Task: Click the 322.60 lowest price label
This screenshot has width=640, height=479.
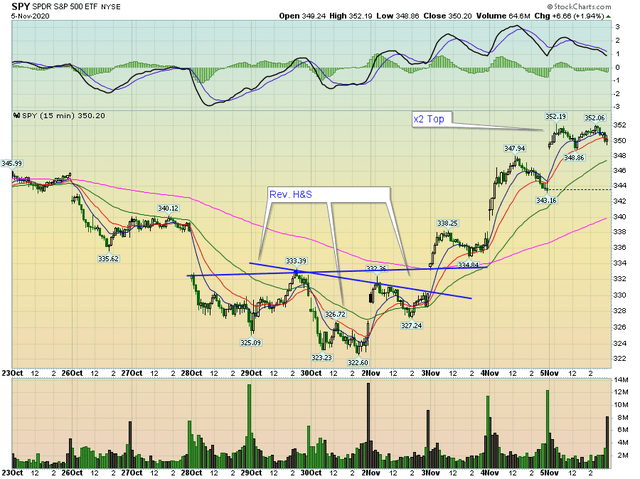Action: point(358,362)
